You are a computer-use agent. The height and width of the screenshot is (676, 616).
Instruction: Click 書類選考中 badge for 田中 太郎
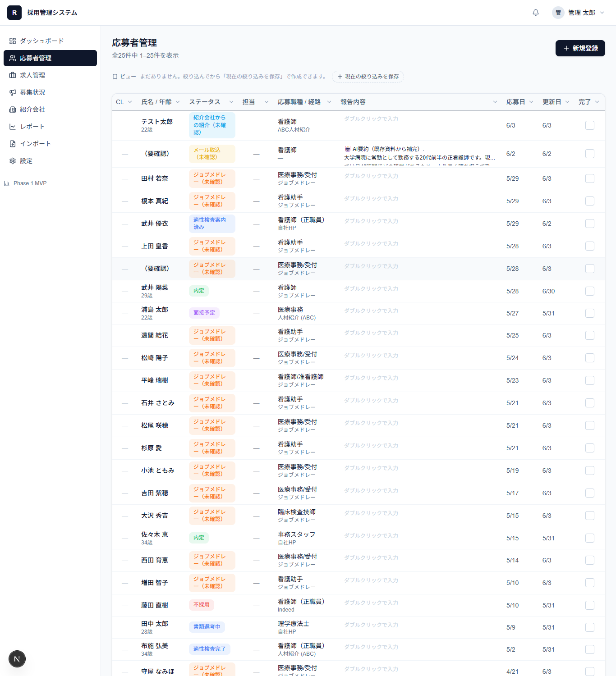tap(207, 627)
